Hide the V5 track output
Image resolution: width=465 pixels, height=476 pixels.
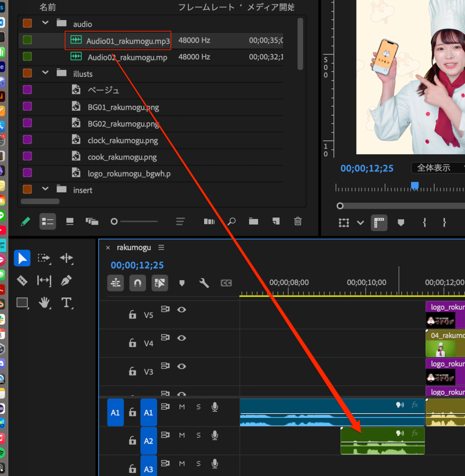coord(181,310)
